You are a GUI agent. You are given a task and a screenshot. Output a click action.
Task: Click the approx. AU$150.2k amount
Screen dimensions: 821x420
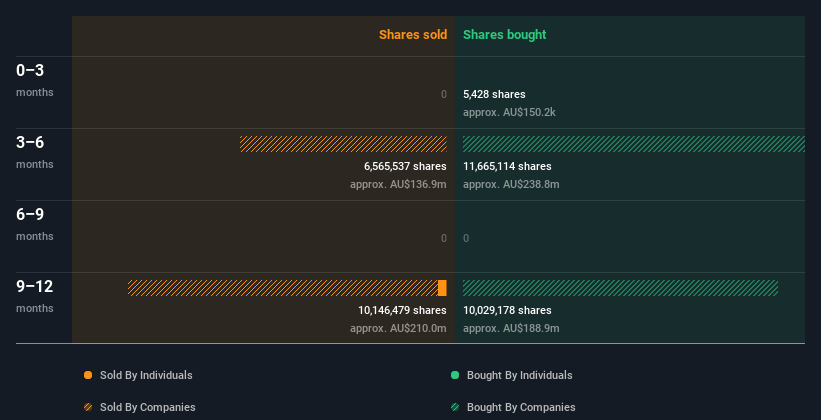tap(509, 112)
